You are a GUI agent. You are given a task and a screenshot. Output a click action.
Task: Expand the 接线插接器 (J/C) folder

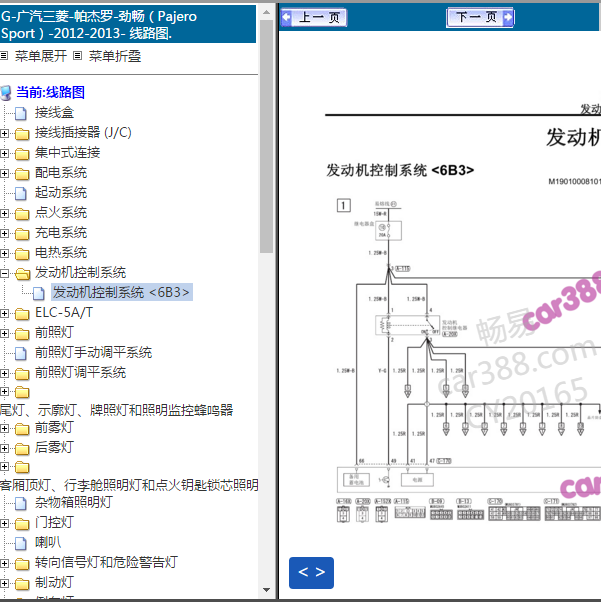(x=4, y=133)
